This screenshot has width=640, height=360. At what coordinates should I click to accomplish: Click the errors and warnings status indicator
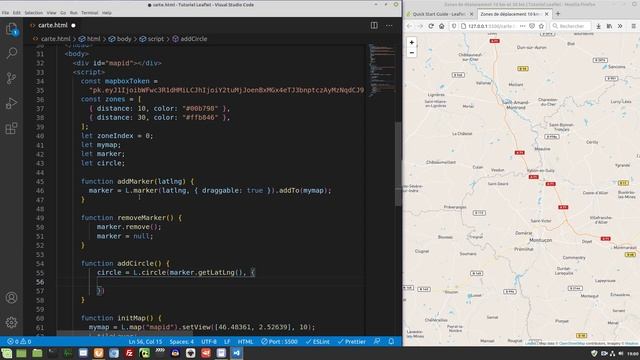[19, 342]
